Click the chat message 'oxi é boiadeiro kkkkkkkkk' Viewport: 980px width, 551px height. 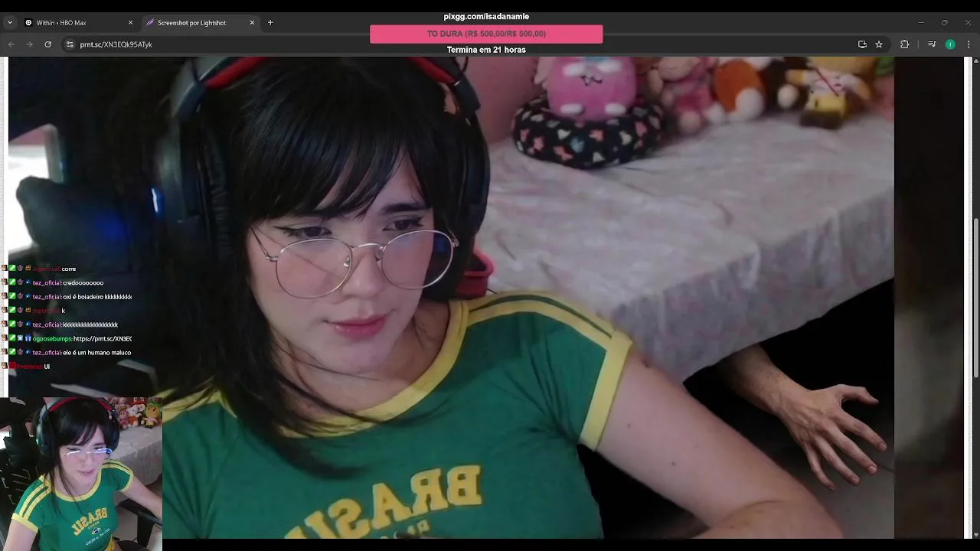97,297
